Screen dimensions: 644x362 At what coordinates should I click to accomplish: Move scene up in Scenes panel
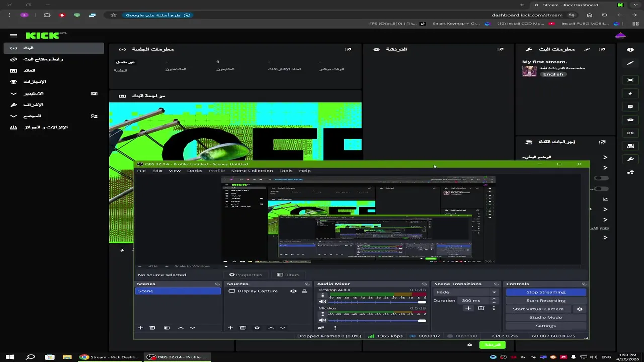click(x=181, y=328)
